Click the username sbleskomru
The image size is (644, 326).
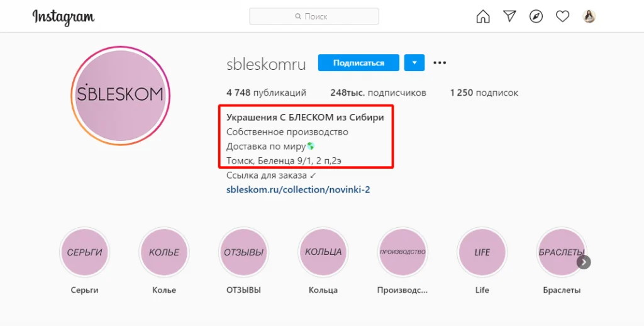pyautogui.click(x=266, y=64)
